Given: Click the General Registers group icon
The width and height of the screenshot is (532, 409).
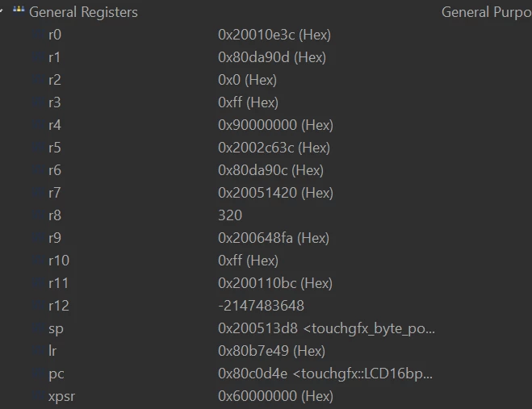Looking at the screenshot, I should pos(19,10).
